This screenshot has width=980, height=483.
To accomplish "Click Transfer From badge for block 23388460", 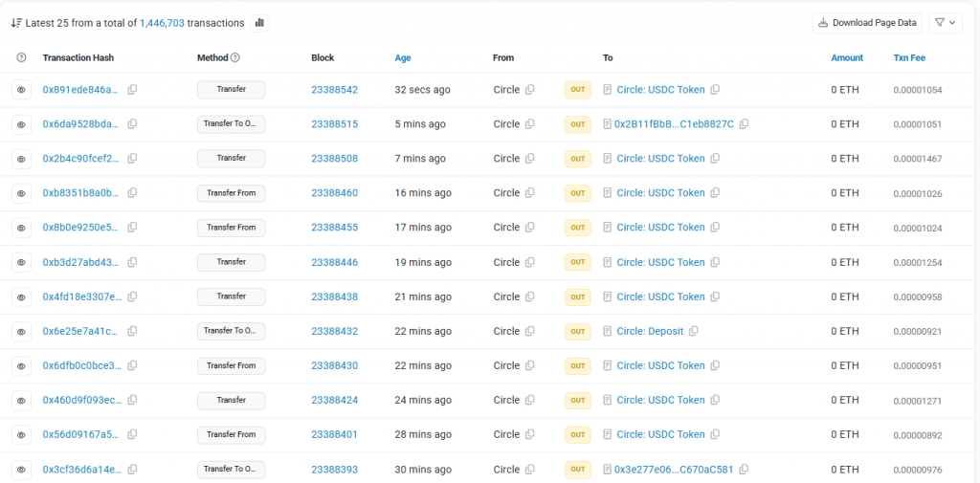I will (x=232, y=193).
